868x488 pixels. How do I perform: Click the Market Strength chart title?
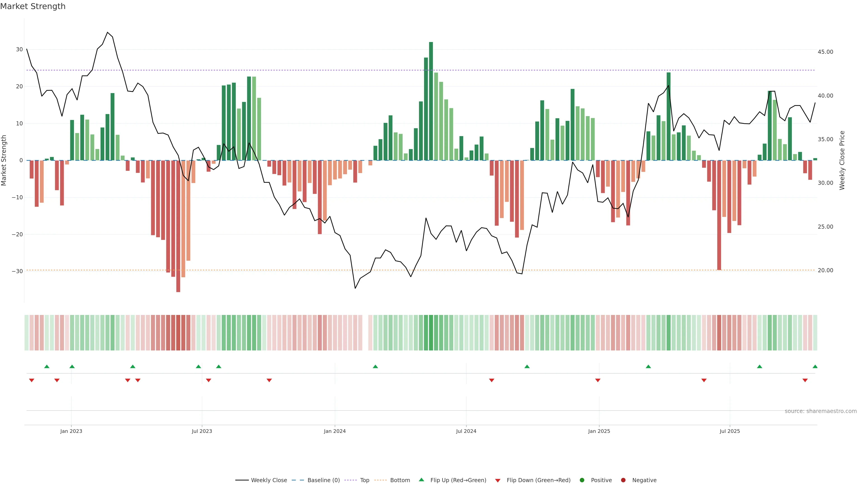[33, 6]
